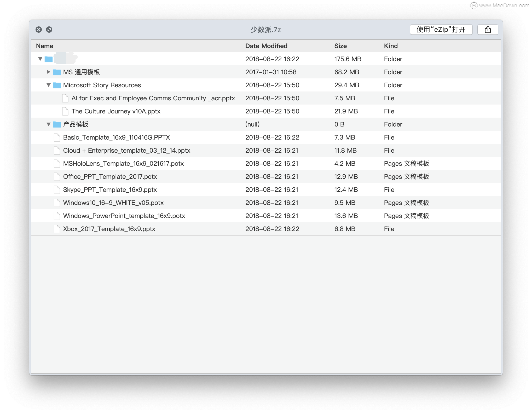The height and width of the screenshot is (414, 532).
Task: Collapse the root folder disclosure triangle
Action: pyautogui.click(x=40, y=59)
